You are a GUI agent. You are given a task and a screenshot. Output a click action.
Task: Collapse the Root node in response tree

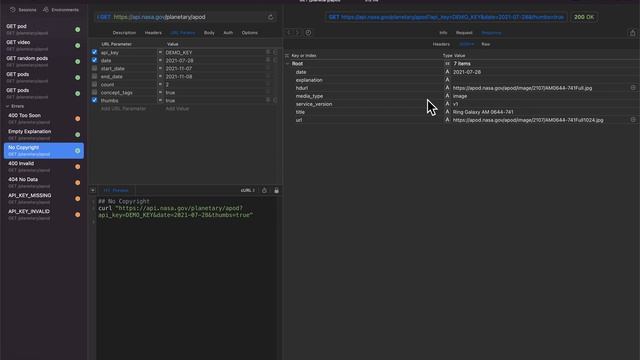pos(287,64)
